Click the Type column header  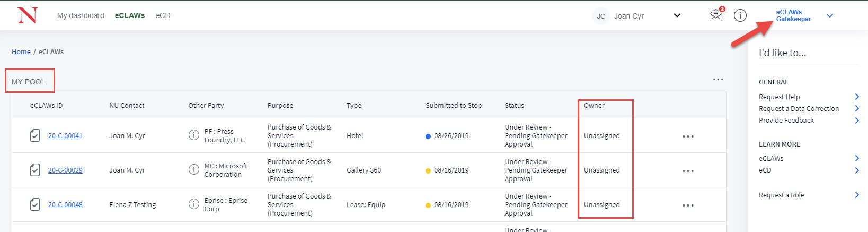tap(354, 105)
